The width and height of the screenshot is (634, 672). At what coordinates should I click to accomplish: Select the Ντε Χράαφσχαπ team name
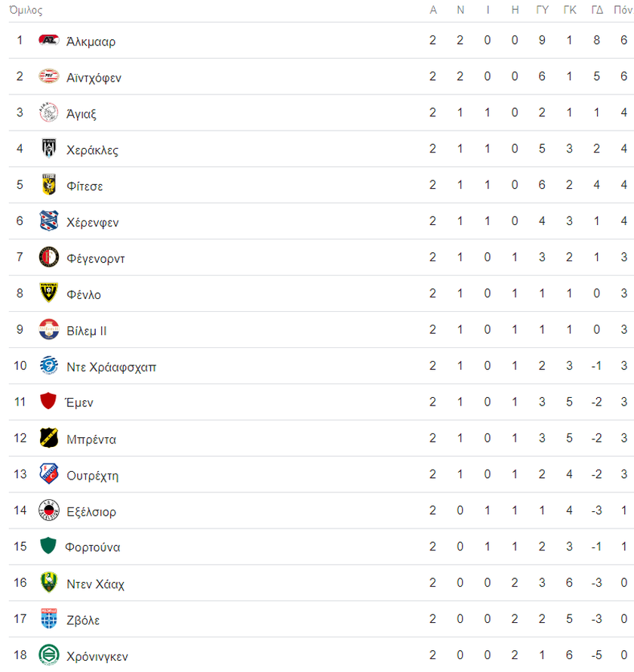coord(112,367)
